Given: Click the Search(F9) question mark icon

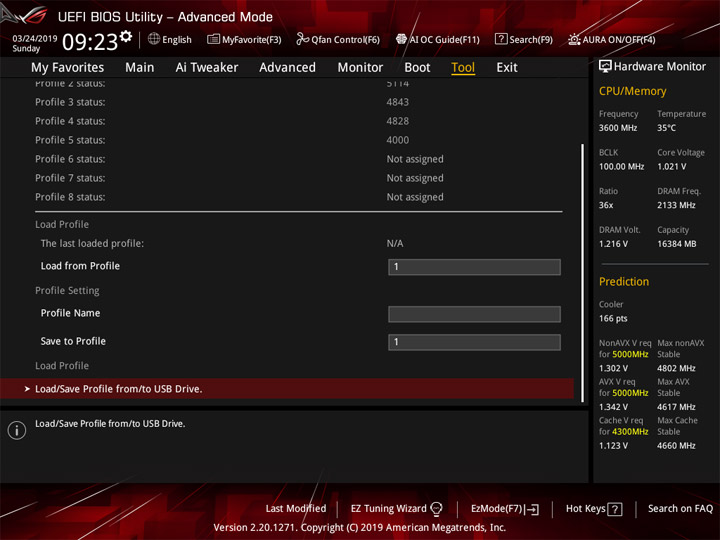Looking at the screenshot, I should pos(501,39).
